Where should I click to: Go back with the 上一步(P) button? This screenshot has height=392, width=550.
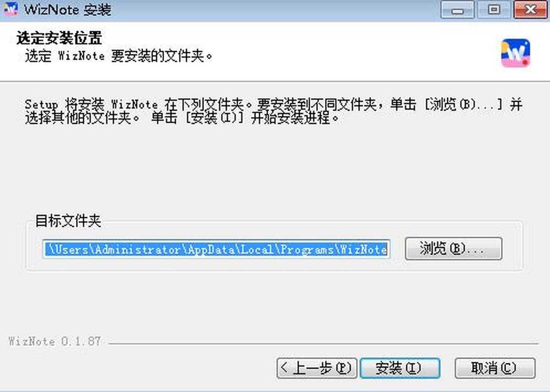(x=317, y=368)
